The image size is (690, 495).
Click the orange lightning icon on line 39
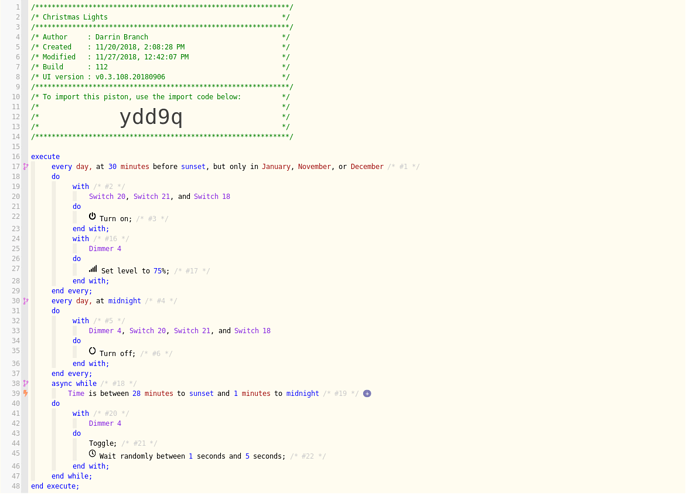(x=26, y=393)
